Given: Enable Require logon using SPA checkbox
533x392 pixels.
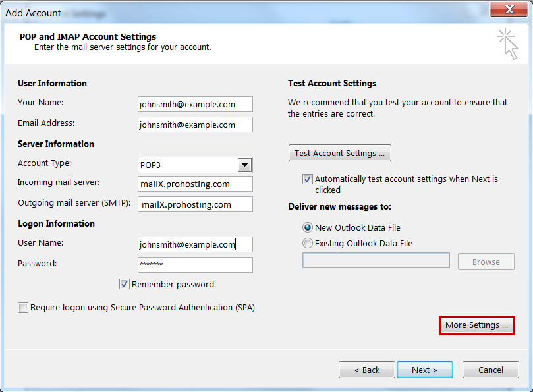Looking at the screenshot, I should pos(23,308).
